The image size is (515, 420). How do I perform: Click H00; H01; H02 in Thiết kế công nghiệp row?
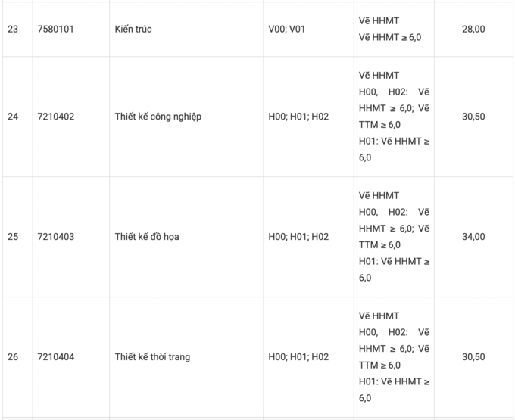point(298,117)
